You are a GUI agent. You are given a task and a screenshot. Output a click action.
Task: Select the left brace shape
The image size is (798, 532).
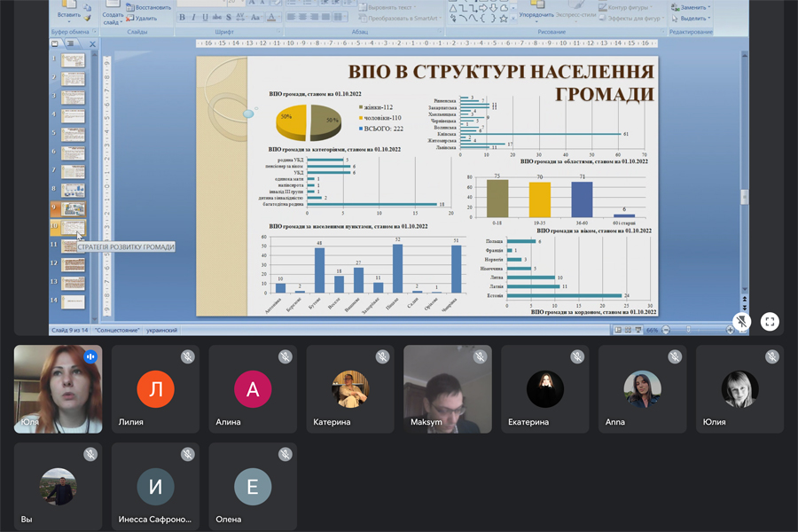click(x=482, y=19)
